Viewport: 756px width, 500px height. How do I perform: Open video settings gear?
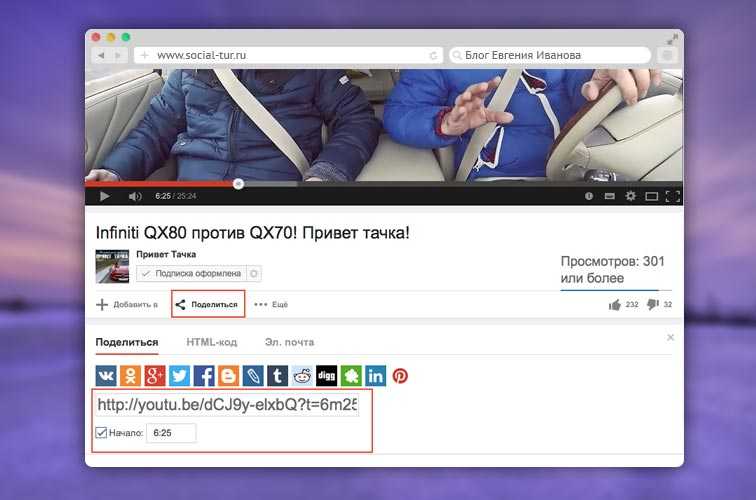pyautogui.click(x=630, y=196)
